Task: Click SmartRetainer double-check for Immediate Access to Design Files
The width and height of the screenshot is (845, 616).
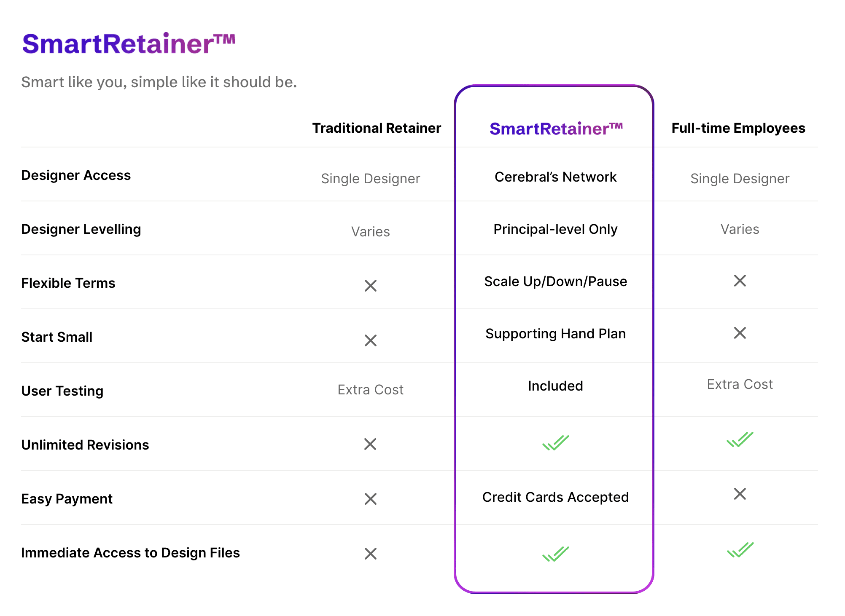Action: point(555,554)
